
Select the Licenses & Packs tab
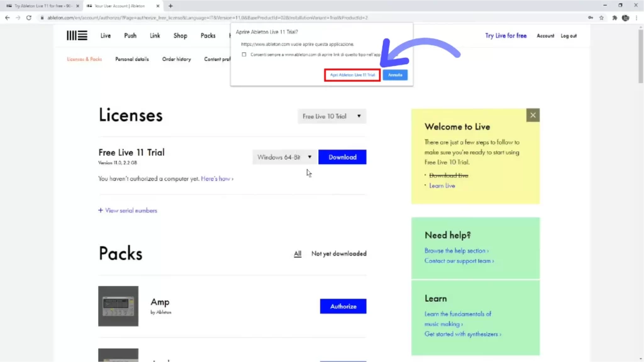click(x=84, y=59)
